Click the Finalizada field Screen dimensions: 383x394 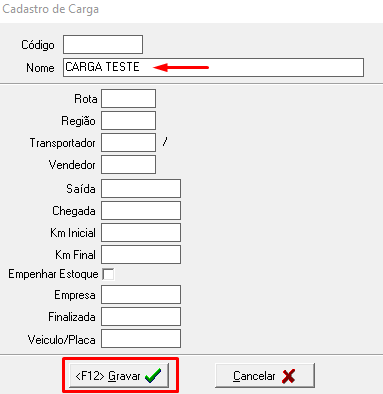click(x=141, y=316)
